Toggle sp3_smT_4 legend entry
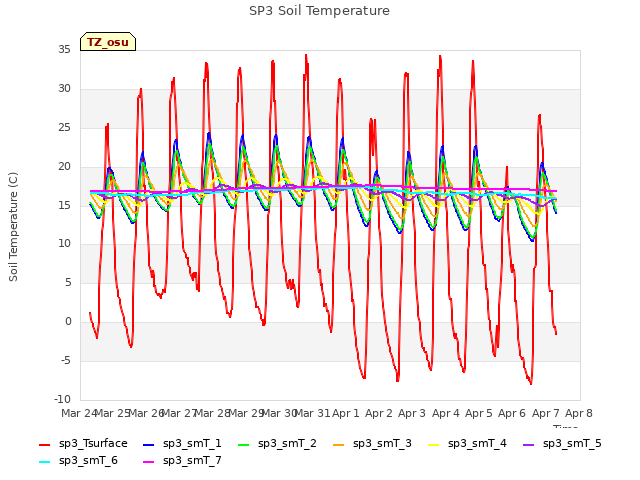Image resolution: width=640 pixels, height=480 pixels. 467,444
